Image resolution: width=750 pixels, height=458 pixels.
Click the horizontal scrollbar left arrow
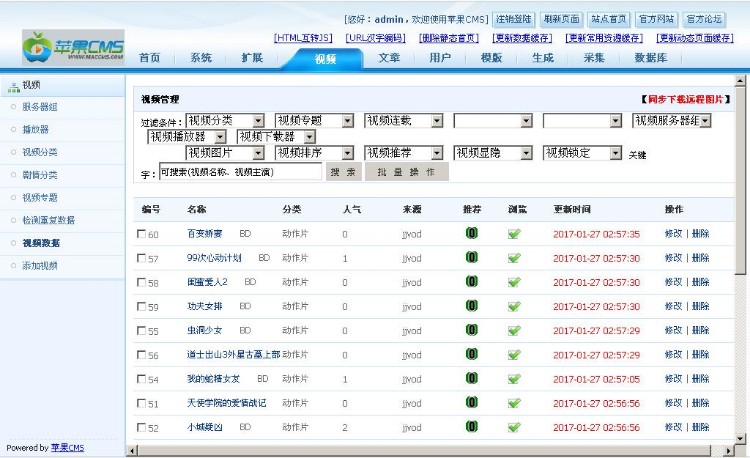132,450
